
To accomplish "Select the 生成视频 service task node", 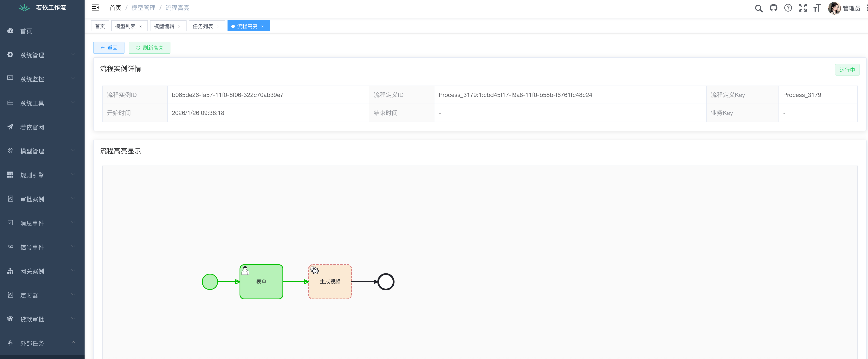I will [330, 282].
